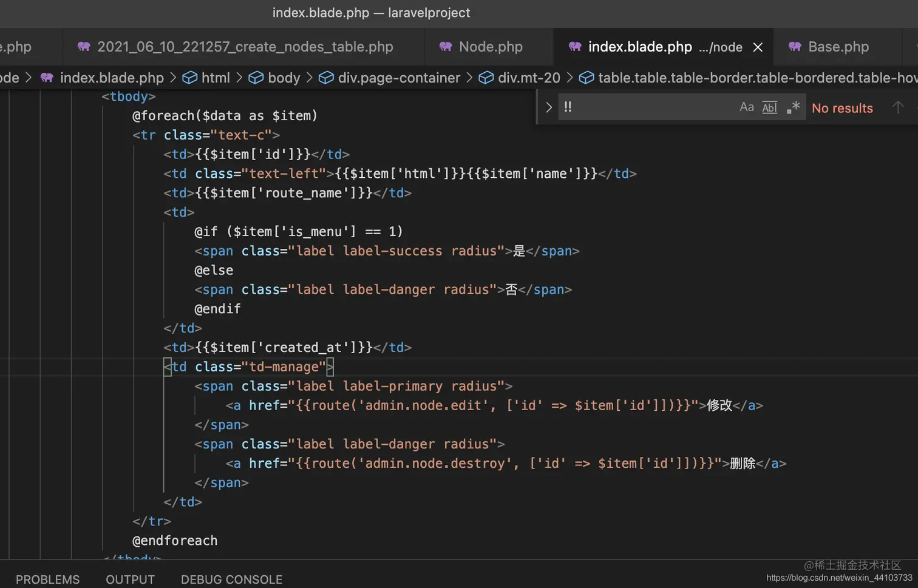
Task: Click the @endforeach directive line
Action: 175,541
